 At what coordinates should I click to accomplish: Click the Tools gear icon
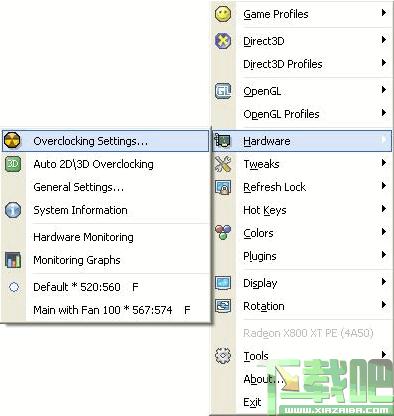(x=223, y=356)
